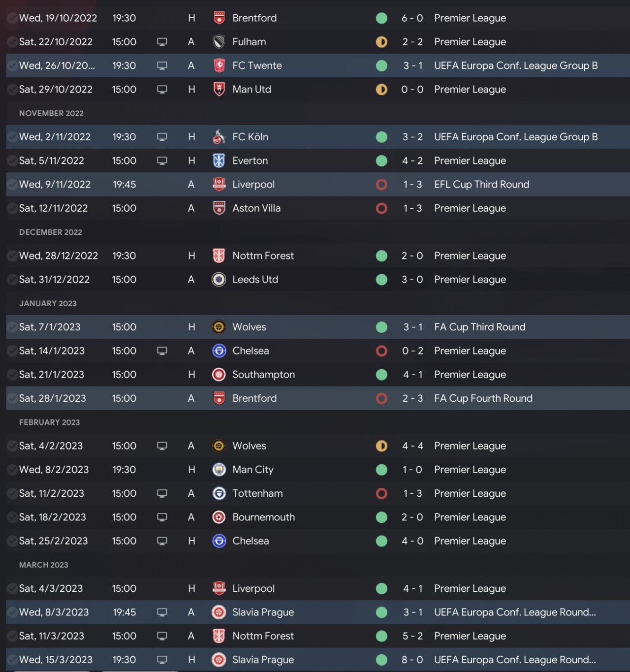Toggle the checkmark beside the 31/12/2022 fixture
This screenshot has height=672, width=630.
(12, 280)
